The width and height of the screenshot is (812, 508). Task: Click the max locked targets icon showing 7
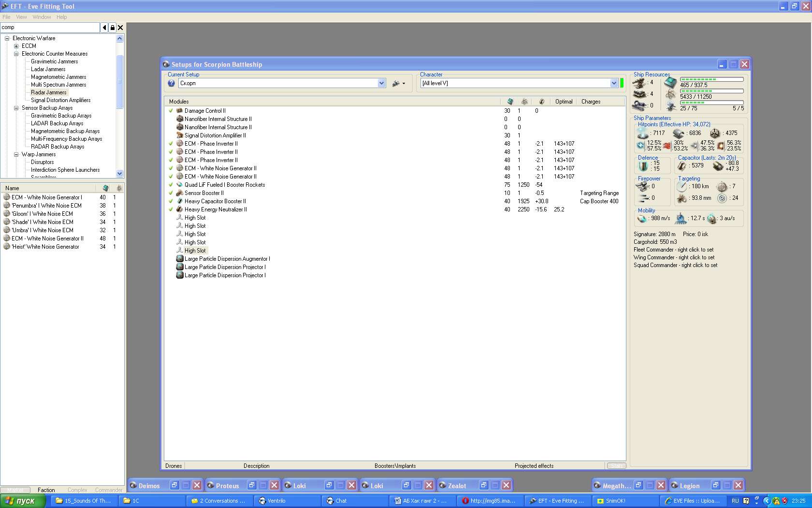pyautogui.click(x=722, y=186)
